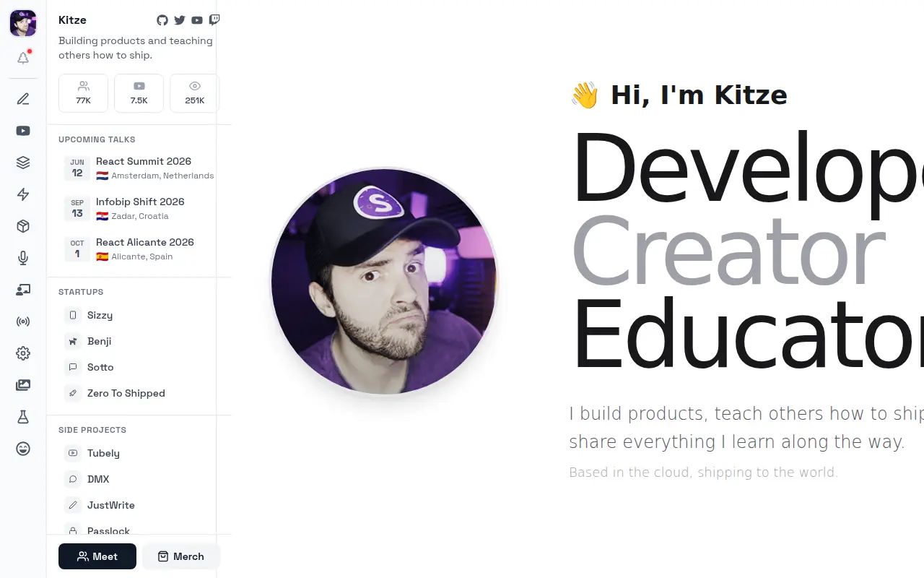Screen dimensions: 924x578
Task: Open the Sizzy startup link
Action: point(139,315)
